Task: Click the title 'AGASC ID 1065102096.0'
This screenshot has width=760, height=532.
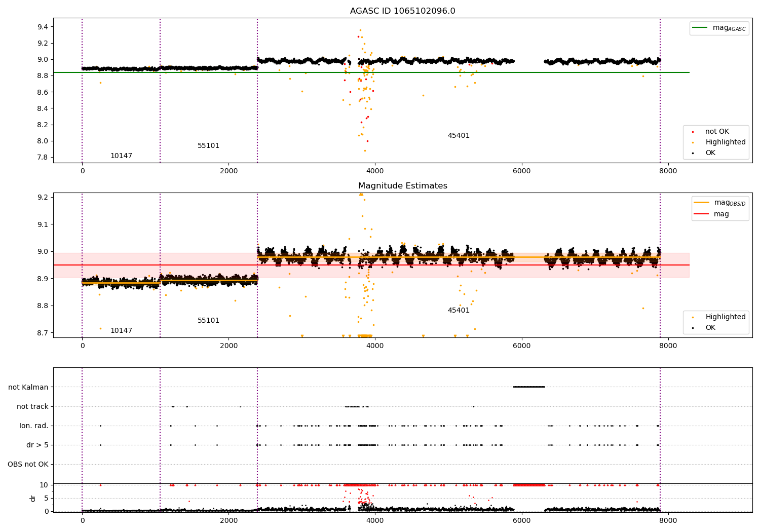Action: tap(402, 11)
